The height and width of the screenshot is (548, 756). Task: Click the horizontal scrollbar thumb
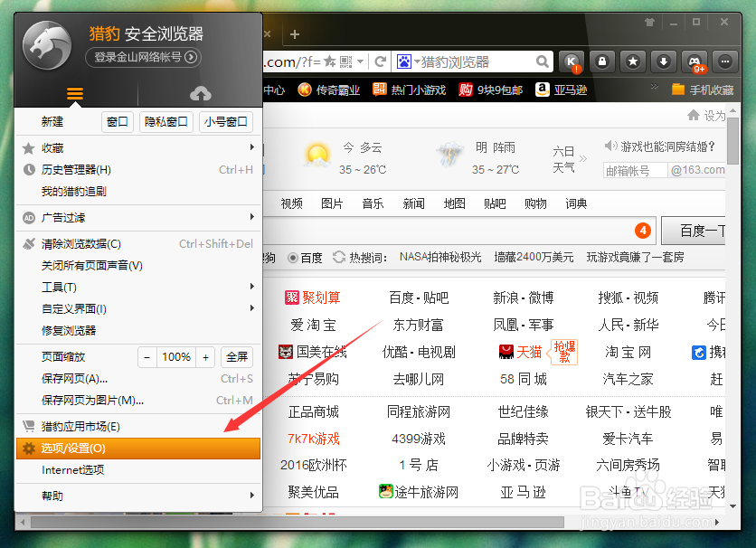[298, 522]
